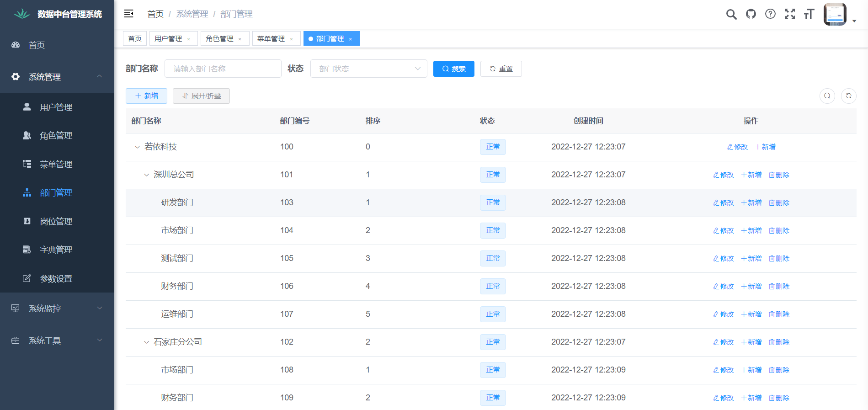Viewport: 868px width, 410px height.
Task: Open the 部门状态 dropdown
Action: point(369,69)
